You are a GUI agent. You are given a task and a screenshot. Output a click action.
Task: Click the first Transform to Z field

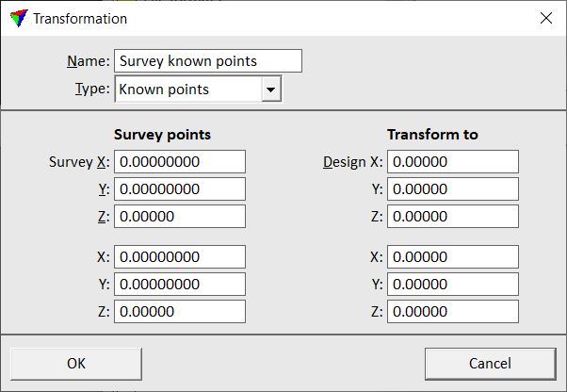click(x=453, y=216)
